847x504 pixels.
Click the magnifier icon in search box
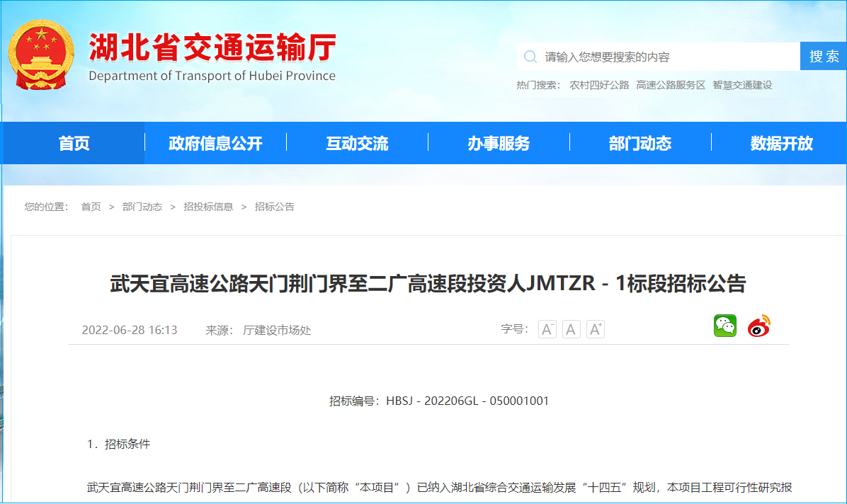point(530,57)
